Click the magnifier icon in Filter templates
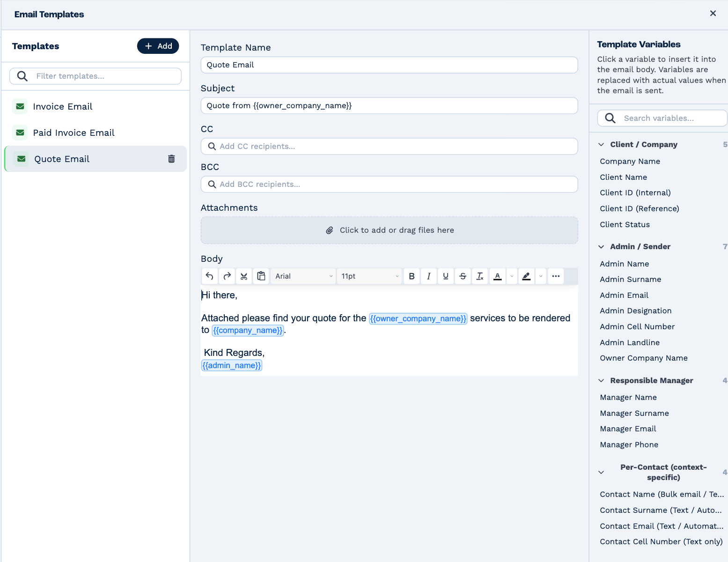Screen dimensions: 728x562 (x=22, y=76)
